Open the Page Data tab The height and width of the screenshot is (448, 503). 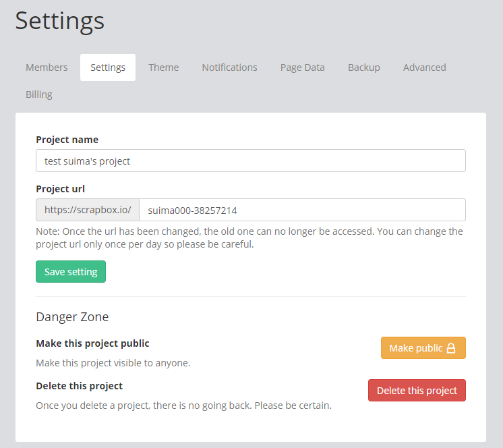(x=303, y=67)
